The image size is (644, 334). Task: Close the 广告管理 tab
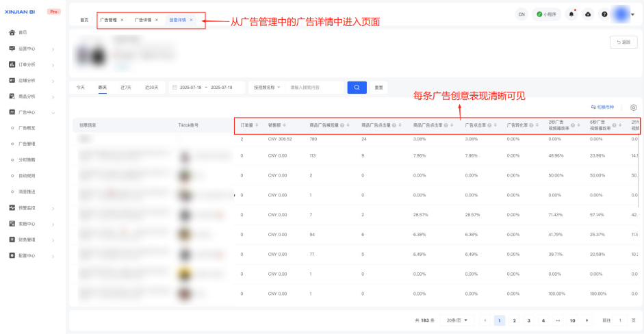coord(122,20)
